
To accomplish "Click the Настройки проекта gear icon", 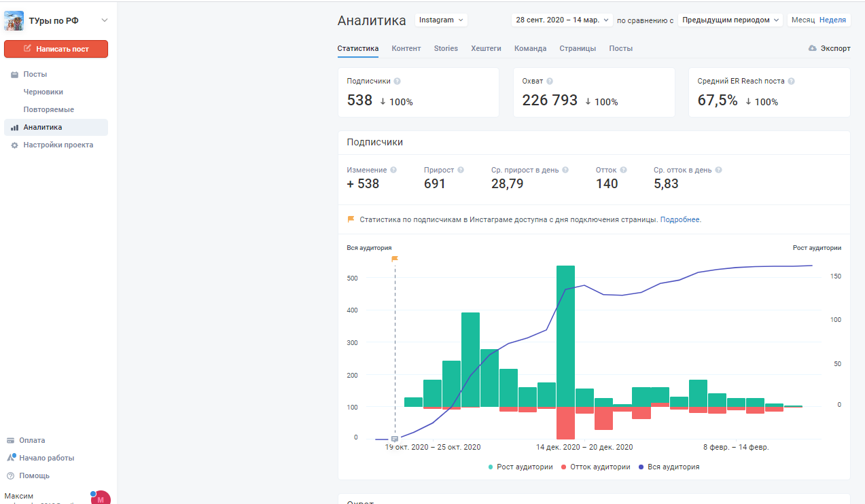I will [x=14, y=145].
